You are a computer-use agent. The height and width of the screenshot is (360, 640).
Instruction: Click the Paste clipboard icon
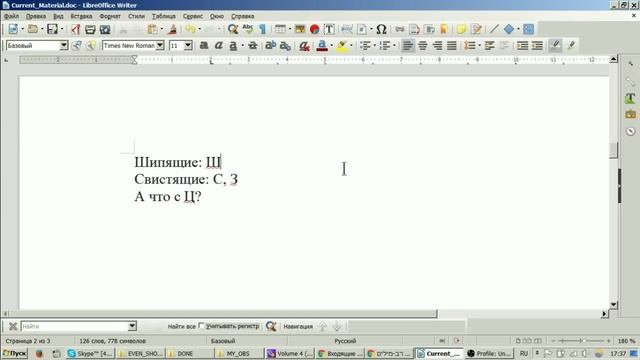click(152, 29)
